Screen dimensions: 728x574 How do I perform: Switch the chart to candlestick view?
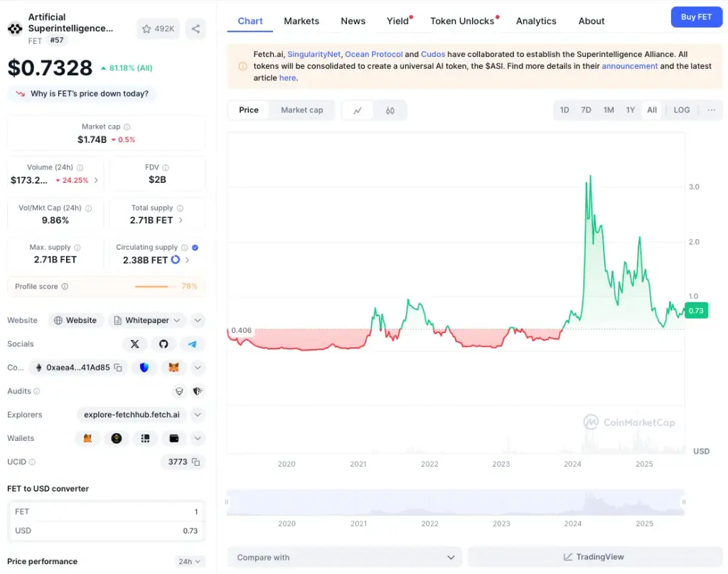pos(390,110)
